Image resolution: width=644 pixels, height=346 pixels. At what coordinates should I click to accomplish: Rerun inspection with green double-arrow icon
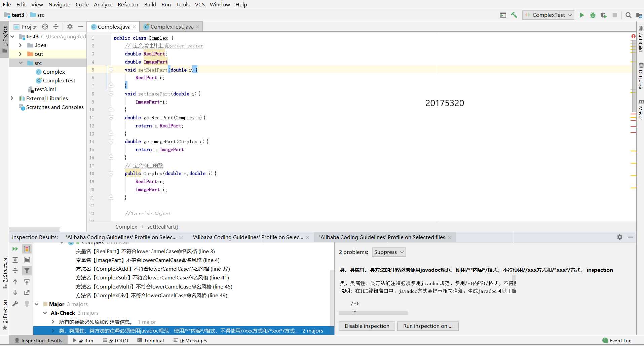tap(15, 249)
